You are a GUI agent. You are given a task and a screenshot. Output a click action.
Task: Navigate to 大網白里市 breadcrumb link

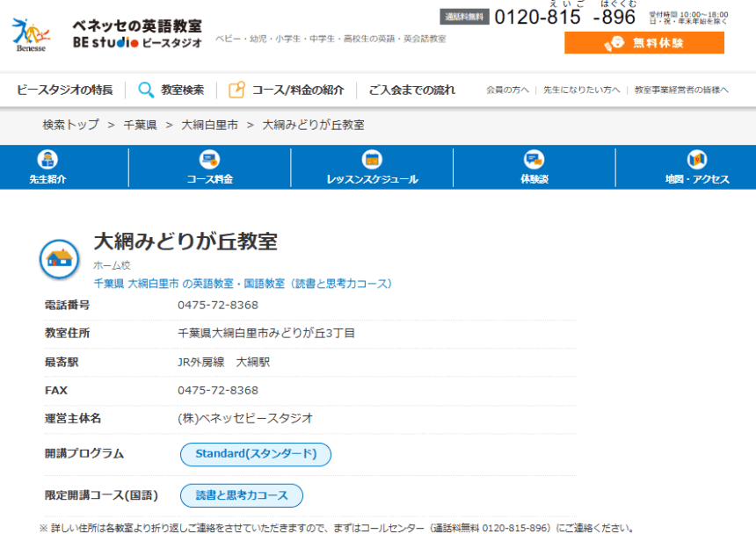coord(209,125)
